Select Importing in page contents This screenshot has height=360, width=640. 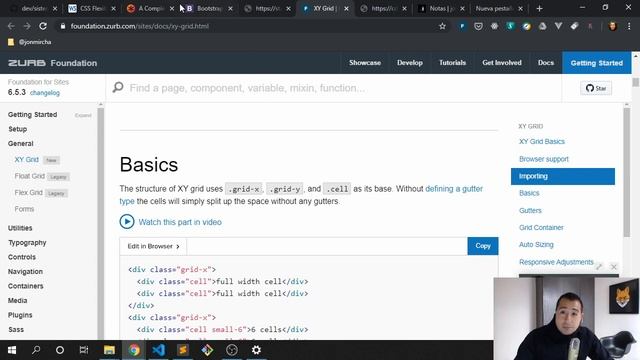point(562,176)
